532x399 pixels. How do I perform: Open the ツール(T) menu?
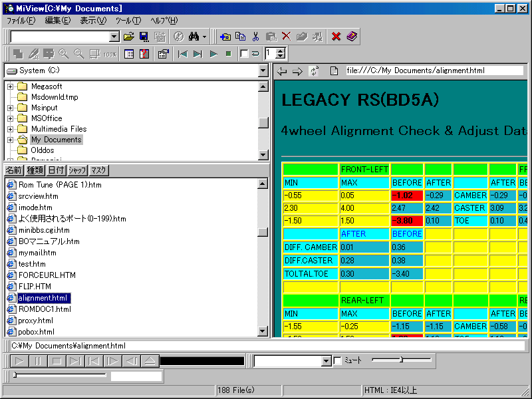128,21
